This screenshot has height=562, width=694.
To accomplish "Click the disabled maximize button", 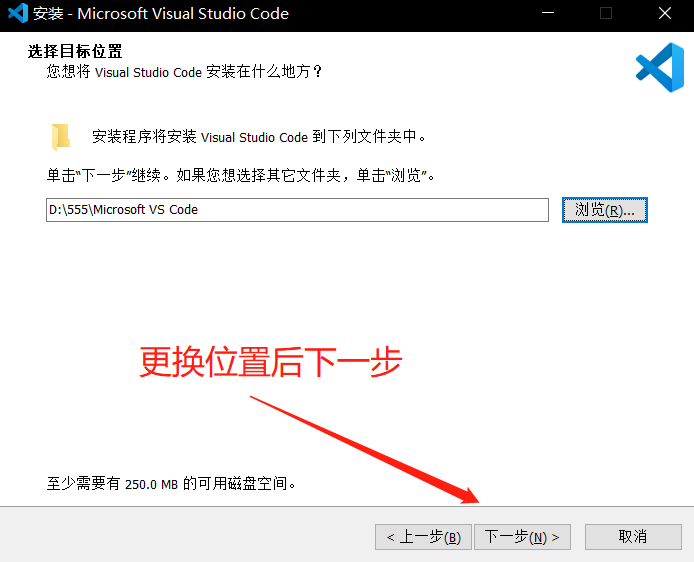I will [606, 13].
